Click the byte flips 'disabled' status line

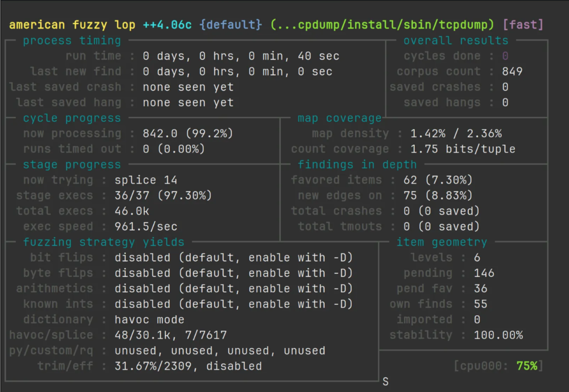coord(234,273)
